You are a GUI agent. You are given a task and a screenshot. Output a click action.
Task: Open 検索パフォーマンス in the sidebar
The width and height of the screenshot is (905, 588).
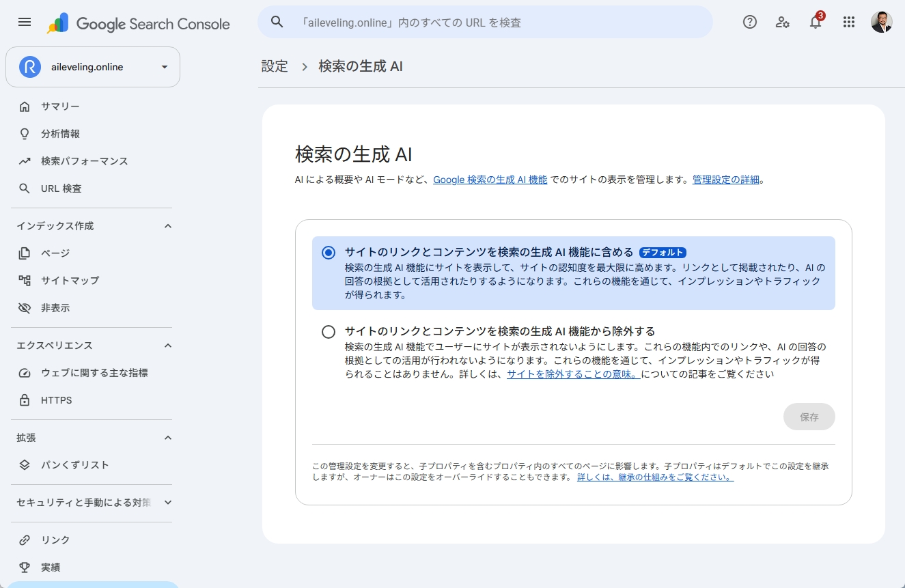[x=85, y=161]
